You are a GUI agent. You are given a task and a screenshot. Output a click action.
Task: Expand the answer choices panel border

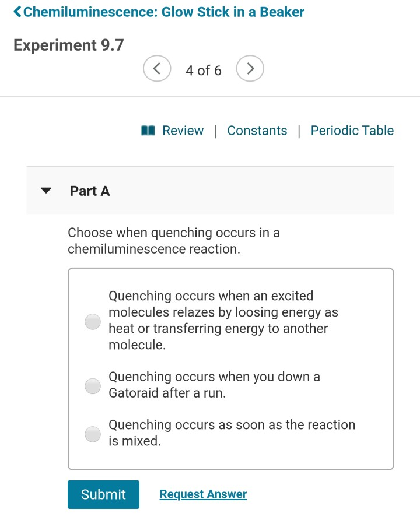(x=230, y=269)
